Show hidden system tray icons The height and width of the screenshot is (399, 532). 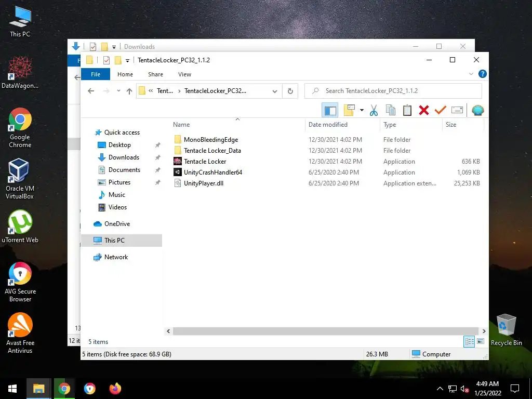pyautogui.click(x=440, y=389)
